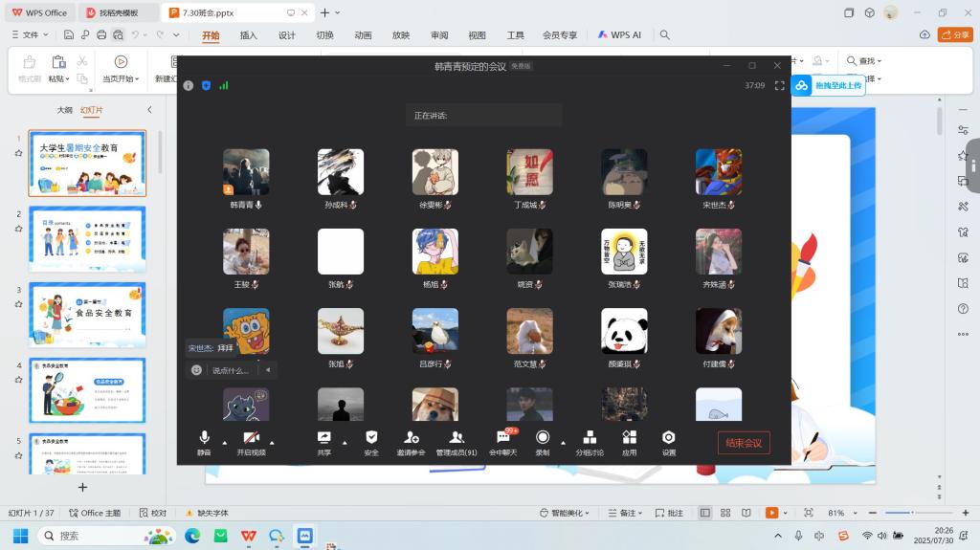Start slideshow from orange status bar play button

tap(772, 513)
